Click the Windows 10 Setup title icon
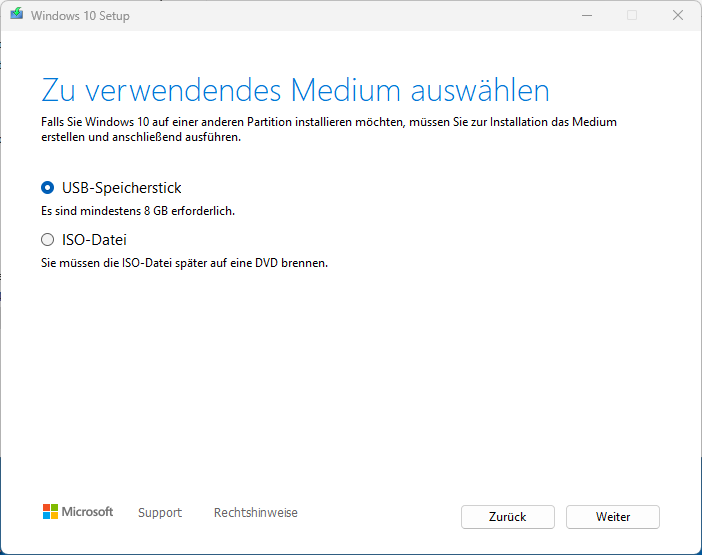This screenshot has width=702, height=555. 17,14
